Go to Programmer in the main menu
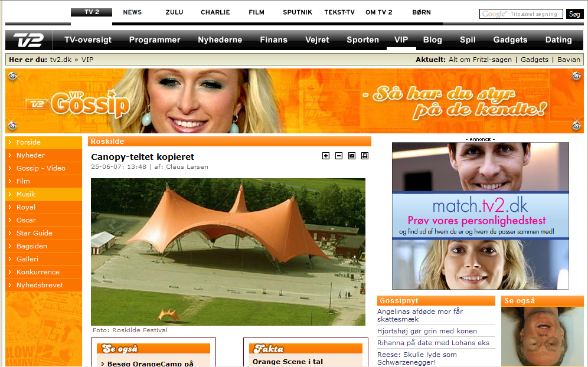The width and height of the screenshot is (588, 367). coord(155,40)
